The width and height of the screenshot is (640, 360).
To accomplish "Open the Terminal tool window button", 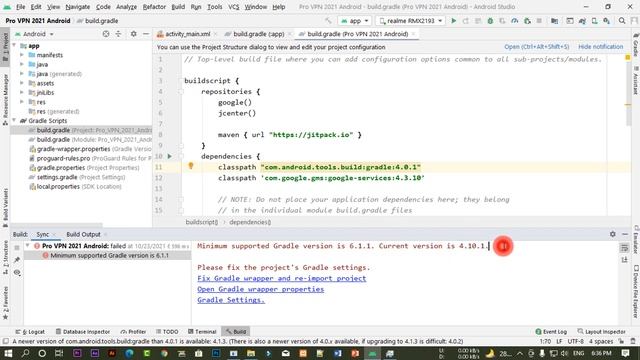I will pyautogui.click(x=202, y=331).
